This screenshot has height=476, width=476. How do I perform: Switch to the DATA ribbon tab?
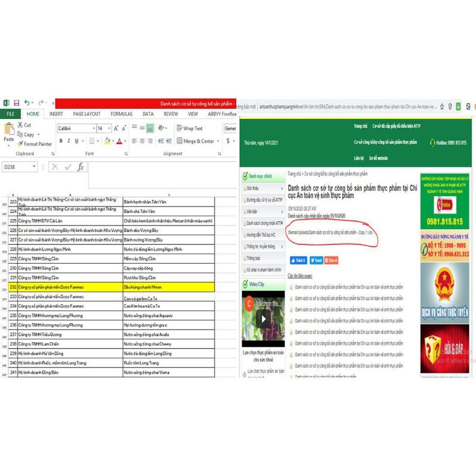148,114
